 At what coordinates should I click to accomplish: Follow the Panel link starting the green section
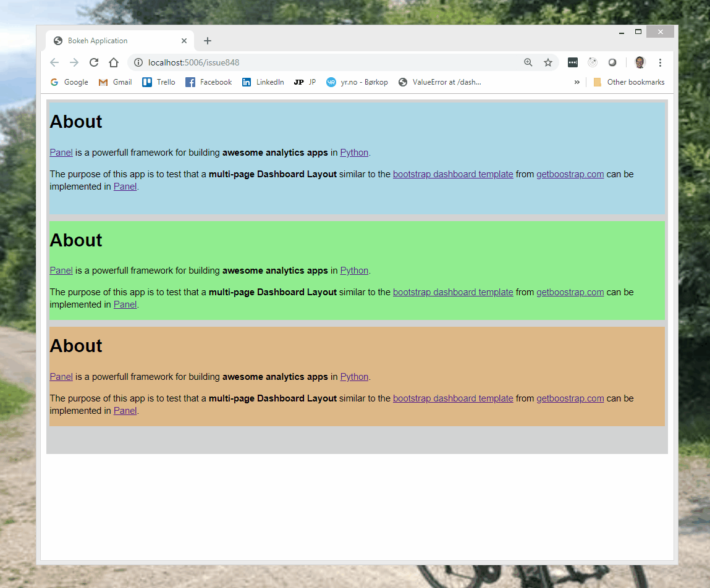pos(61,271)
